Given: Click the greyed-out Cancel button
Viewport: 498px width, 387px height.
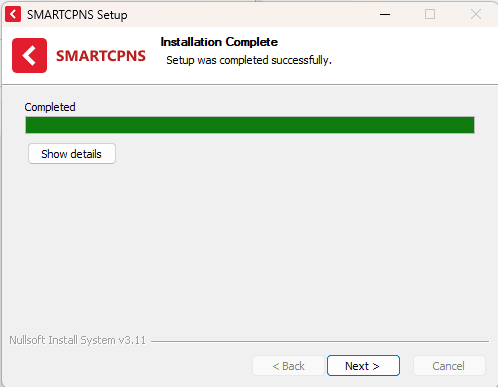Looking at the screenshot, I should pos(449,366).
